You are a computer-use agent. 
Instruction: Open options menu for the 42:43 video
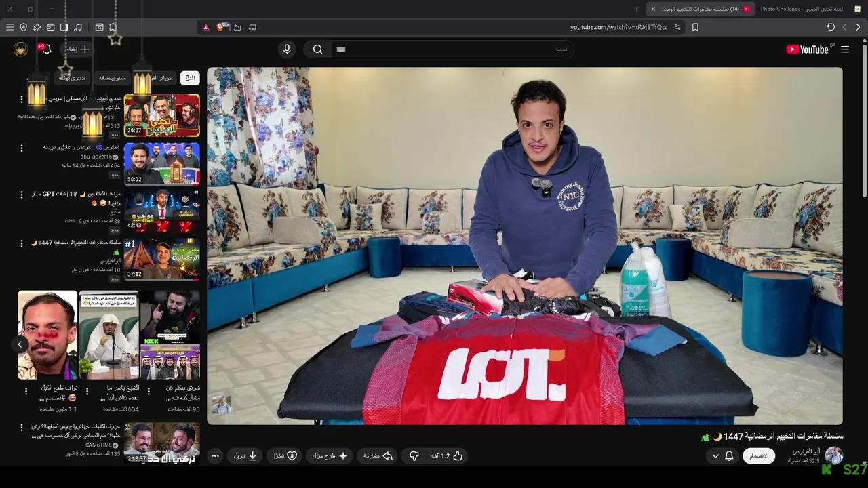coord(21,195)
